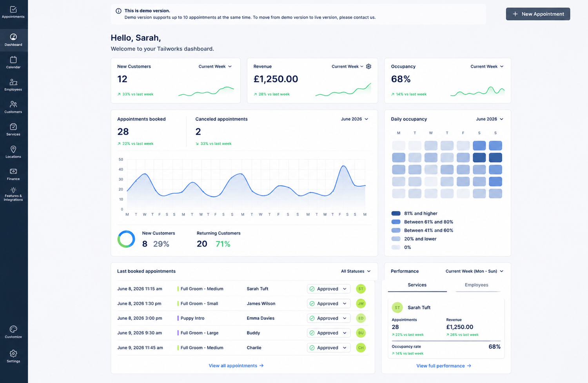Switch to the Services performance tab
Image resolution: width=588 pixels, height=383 pixels.
(x=417, y=285)
